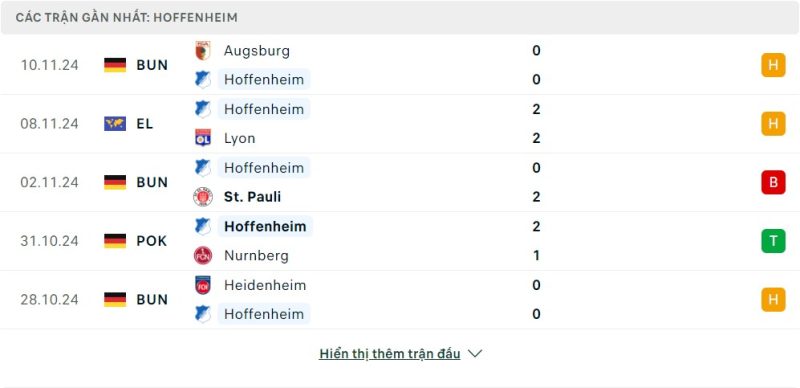800x388 pixels.
Task: Click the Augsburg club crest icon
Action: (203, 51)
